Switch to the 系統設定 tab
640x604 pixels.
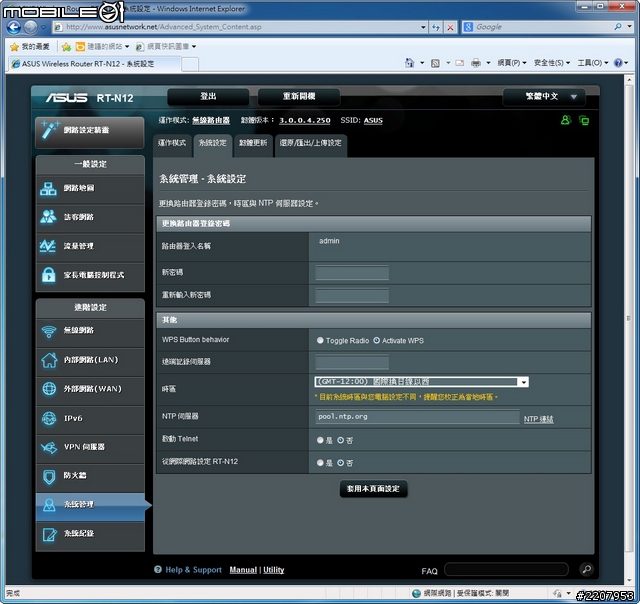(x=213, y=143)
